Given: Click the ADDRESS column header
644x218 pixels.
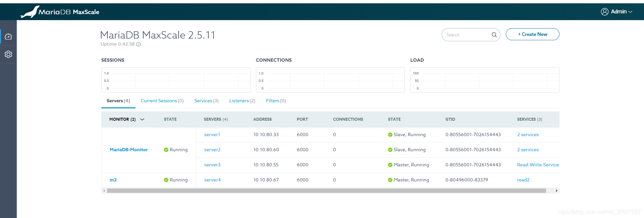Looking at the screenshot, I should tap(262, 119).
